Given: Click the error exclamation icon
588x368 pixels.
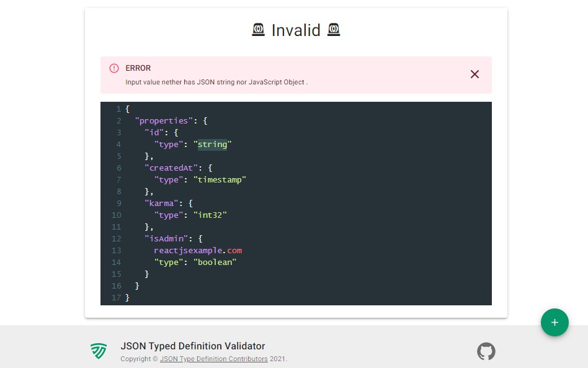Looking at the screenshot, I should (114, 68).
